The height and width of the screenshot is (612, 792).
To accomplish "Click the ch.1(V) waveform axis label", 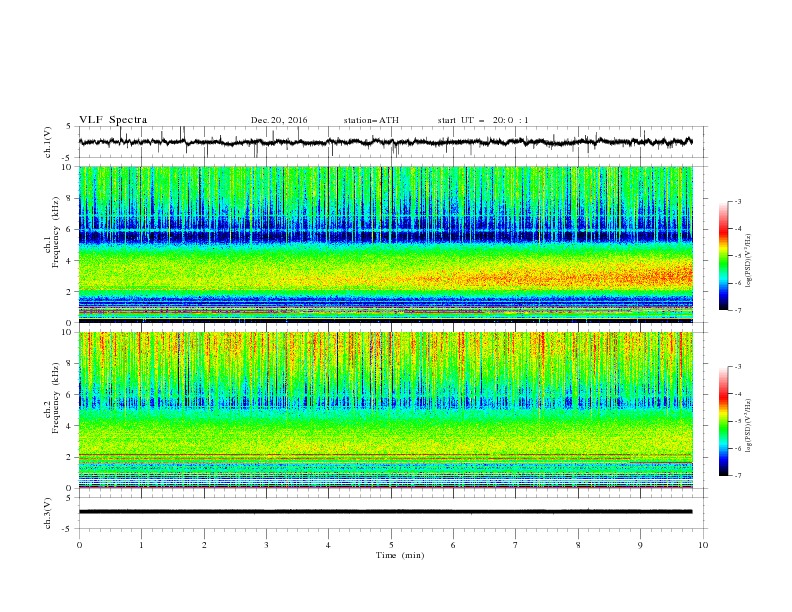I will (x=48, y=142).
